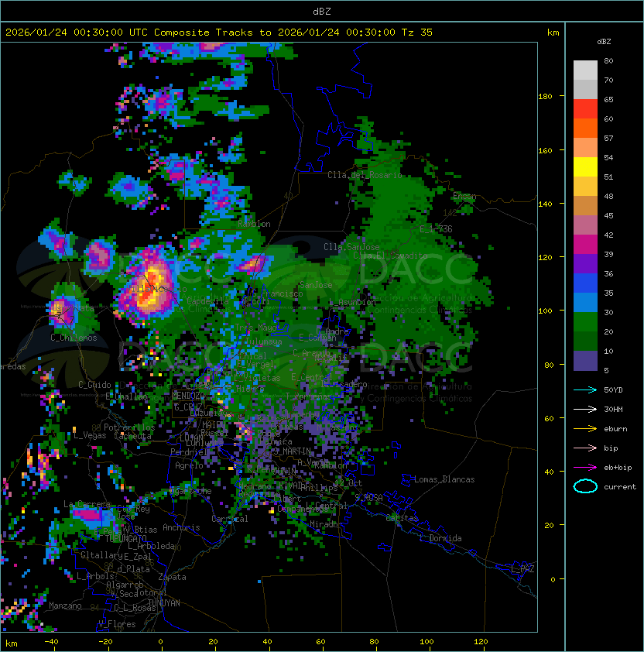Click the 'Ramblon' label near top center
This screenshot has width=644, height=652.
tap(254, 224)
